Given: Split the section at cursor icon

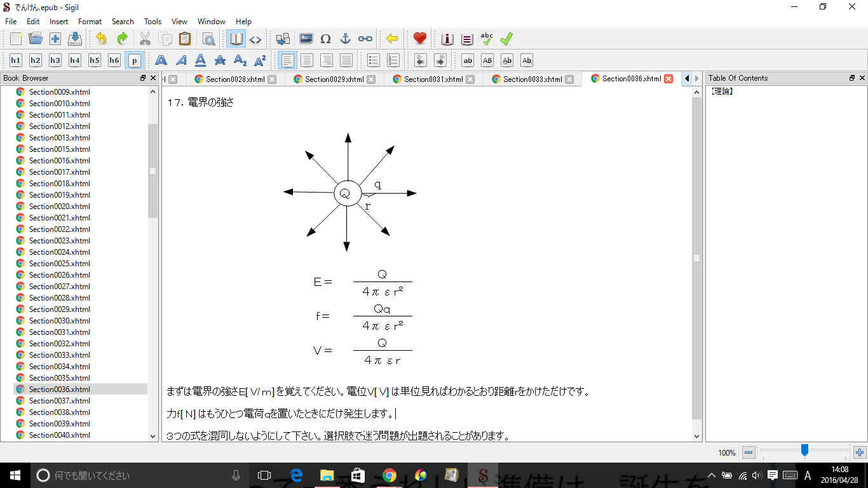Looking at the screenshot, I should point(283,39).
